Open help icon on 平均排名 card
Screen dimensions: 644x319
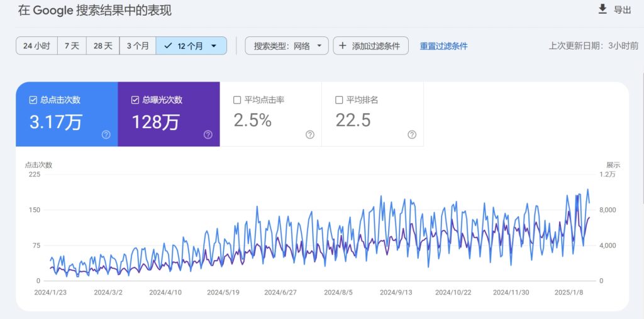coord(412,134)
